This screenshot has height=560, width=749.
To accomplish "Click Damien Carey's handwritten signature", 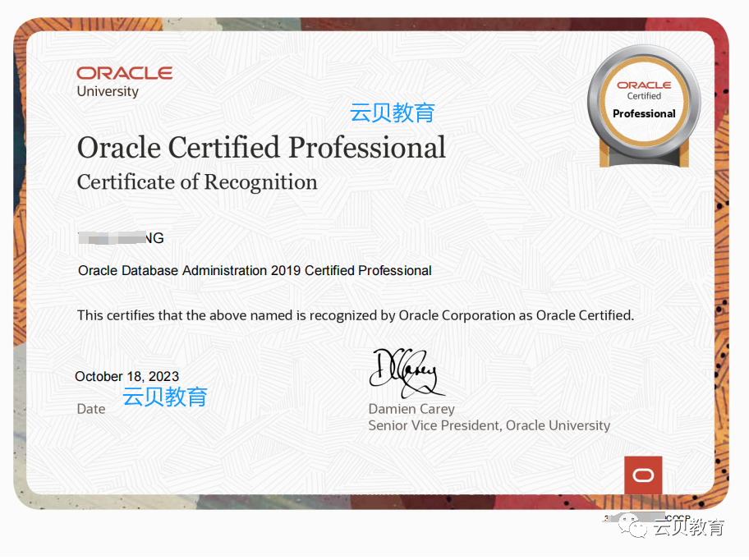I will point(407,374).
